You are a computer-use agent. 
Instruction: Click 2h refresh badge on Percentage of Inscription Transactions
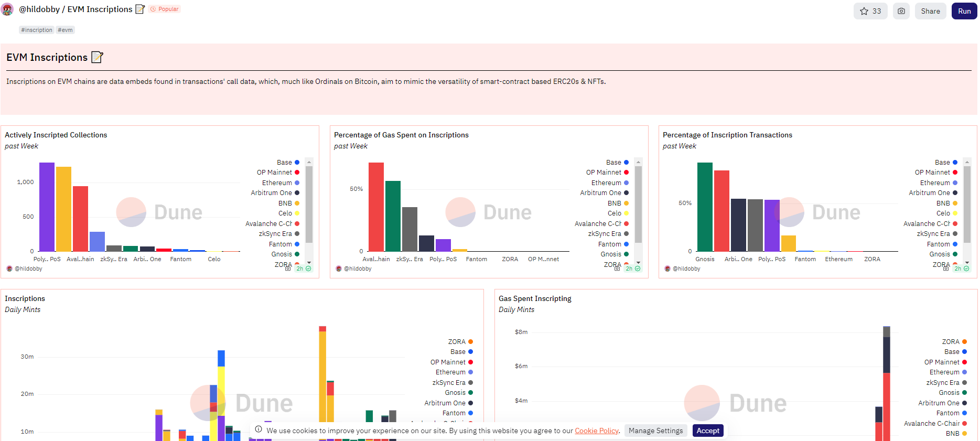click(x=962, y=268)
